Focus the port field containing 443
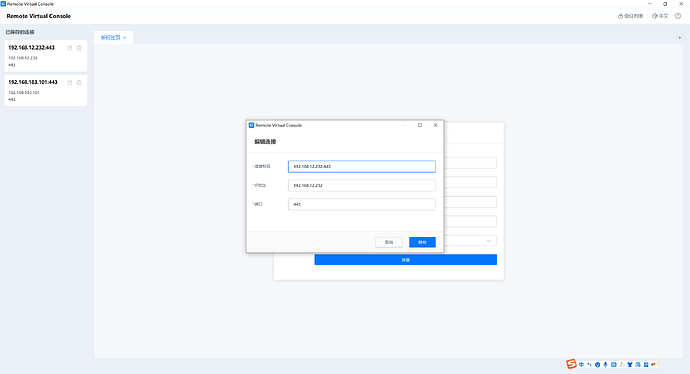Image resolution: width=690 pixels, height=374 pixels. pyautogui.click(x=362, y=204)
